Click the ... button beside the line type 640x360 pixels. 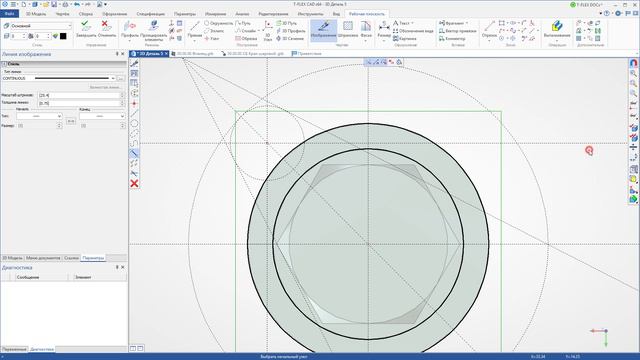(x=120, y=78)
